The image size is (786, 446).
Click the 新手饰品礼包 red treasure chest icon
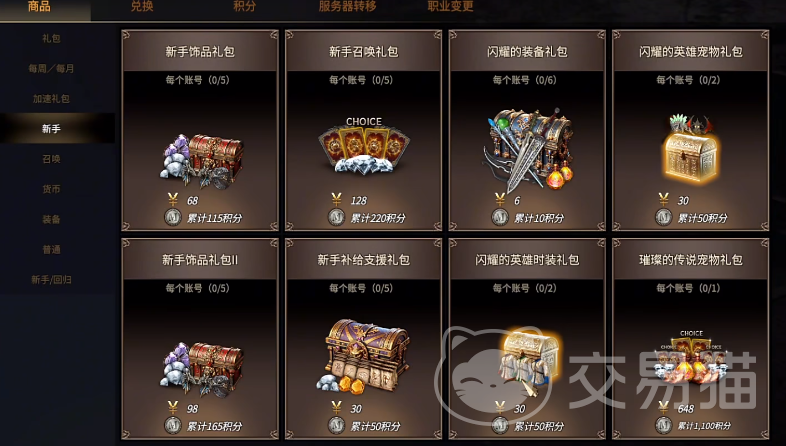(202, 161)
